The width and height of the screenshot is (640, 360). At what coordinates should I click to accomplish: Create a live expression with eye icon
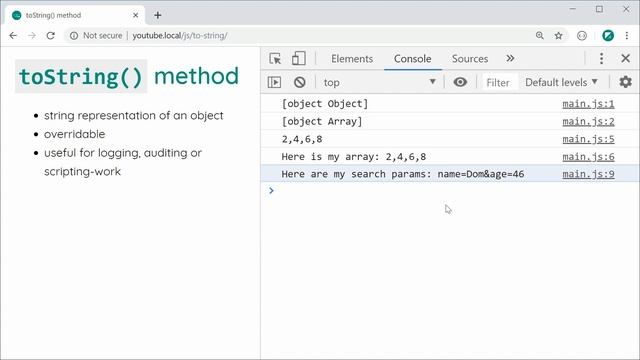pos(460,82)
